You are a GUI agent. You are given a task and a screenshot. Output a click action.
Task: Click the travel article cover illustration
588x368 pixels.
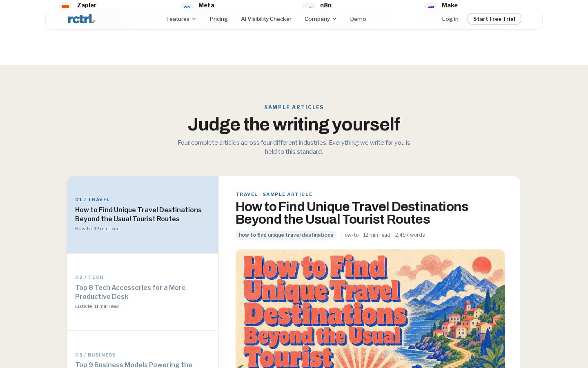(x=370, y=309)
